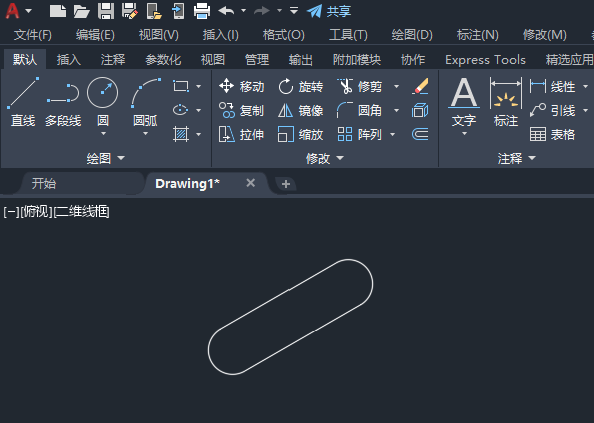Screen dimensions: 594x423
Task: Switch to the 插入 ribbon tab
Action: click(x=69, y=59)
